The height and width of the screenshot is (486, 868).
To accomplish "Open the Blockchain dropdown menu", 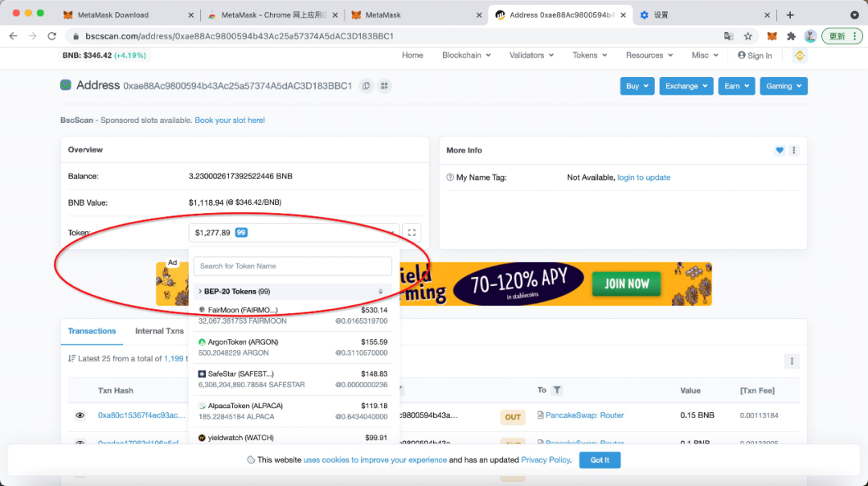I will click(x=466, y=55).
